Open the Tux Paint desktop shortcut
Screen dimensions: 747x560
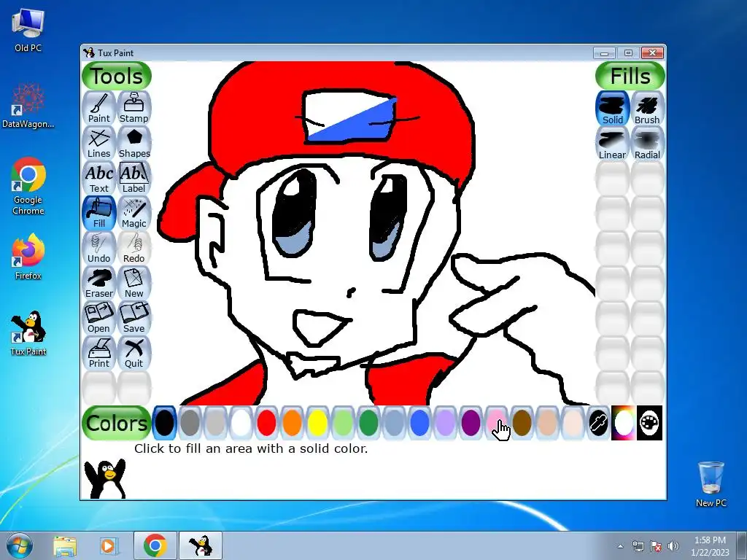coord(28,333)
